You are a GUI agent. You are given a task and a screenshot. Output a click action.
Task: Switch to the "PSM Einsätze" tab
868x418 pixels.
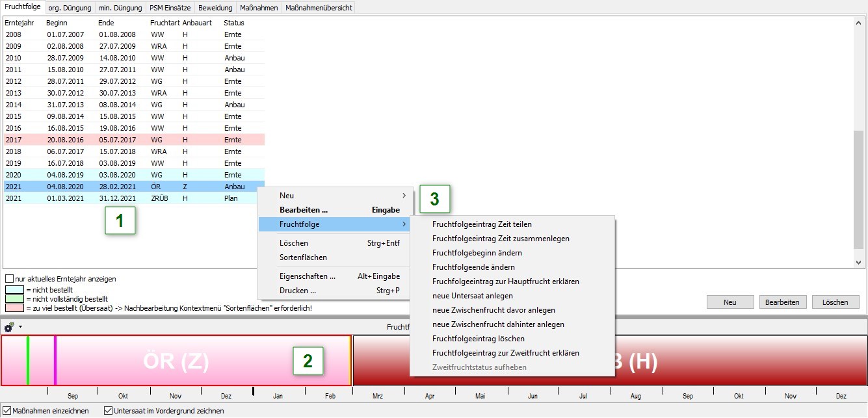(169, 8)
